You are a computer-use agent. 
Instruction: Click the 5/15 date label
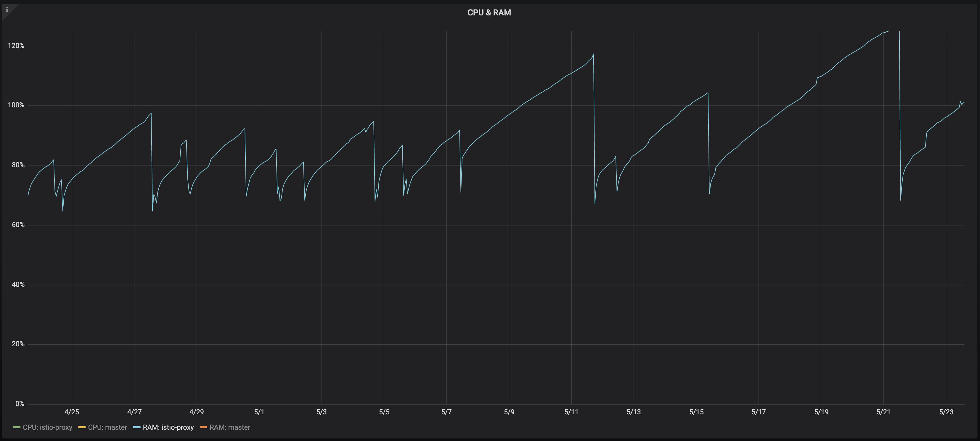tap(696, 412)
